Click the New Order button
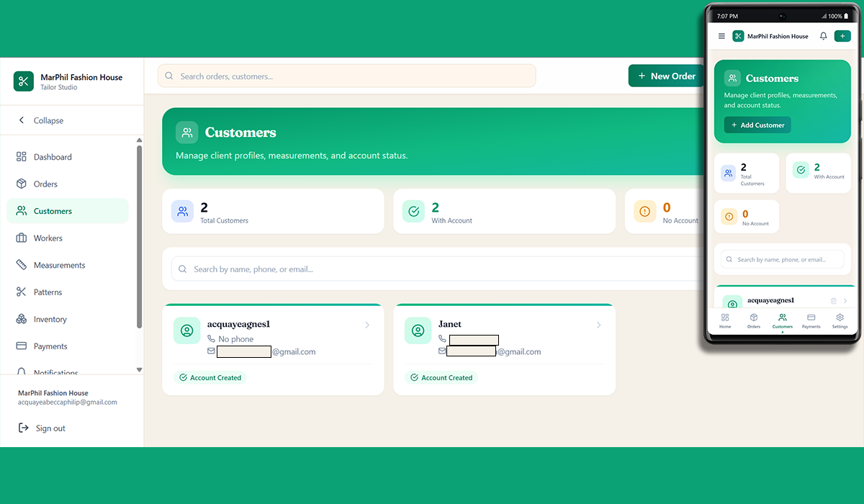Screen dimensions: 864x504 (666, 75)
